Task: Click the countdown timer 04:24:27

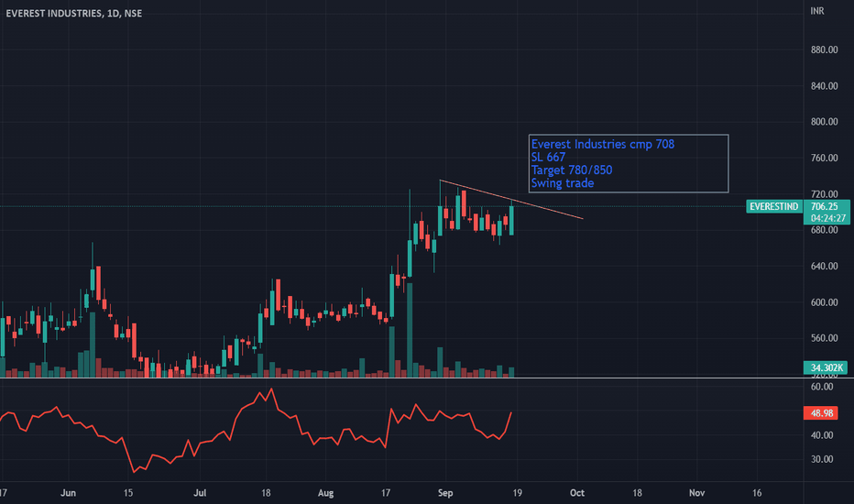Action: 827,218
